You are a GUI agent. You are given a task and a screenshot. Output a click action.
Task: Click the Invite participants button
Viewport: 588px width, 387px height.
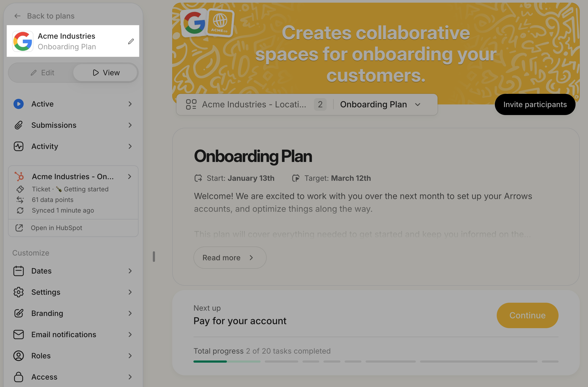click(535, 104)
